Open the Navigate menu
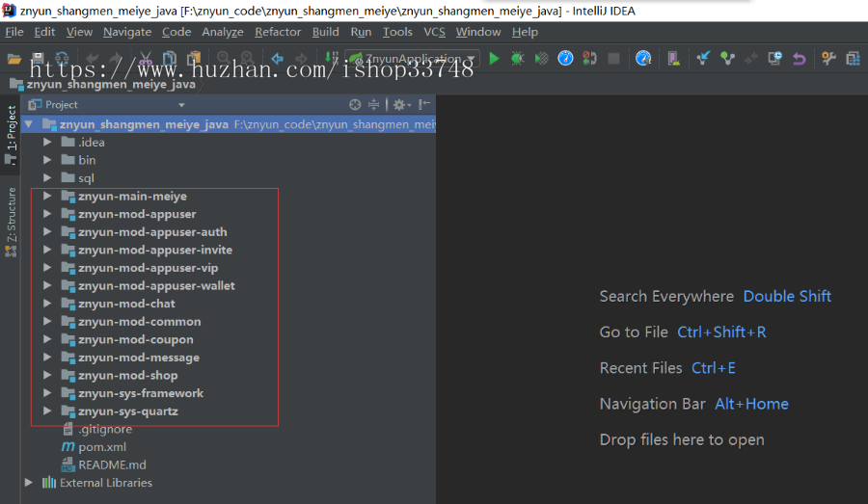Viewport: 868px width, 504px height. coord(127,32)
